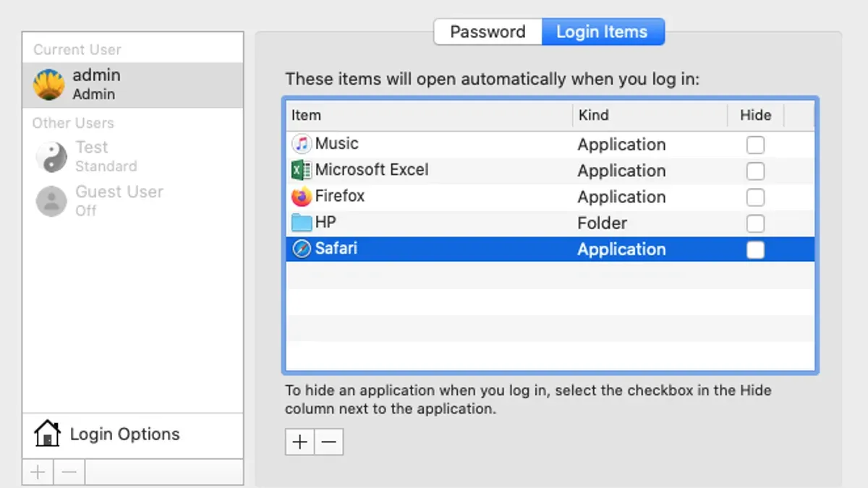Open Login Options
Image resolution: width=868 pixels, height=488 pixels.
[x=133, y=434]
